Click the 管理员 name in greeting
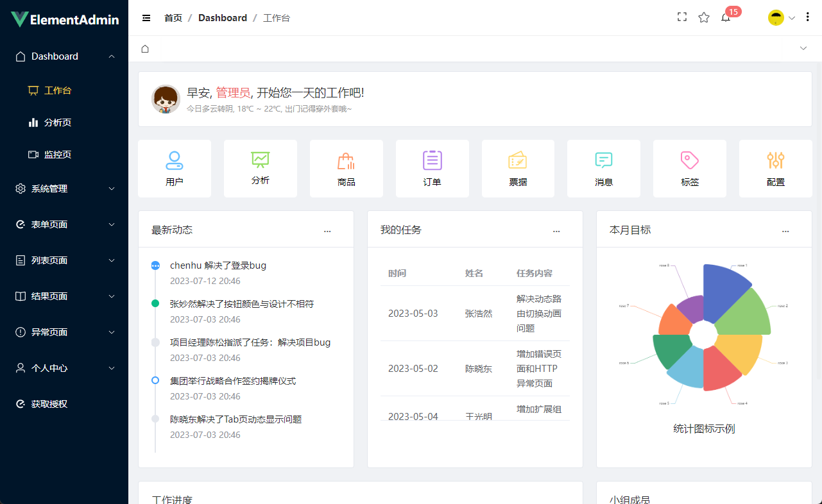Screen dimensions: 822x504 tap(233, 92)
